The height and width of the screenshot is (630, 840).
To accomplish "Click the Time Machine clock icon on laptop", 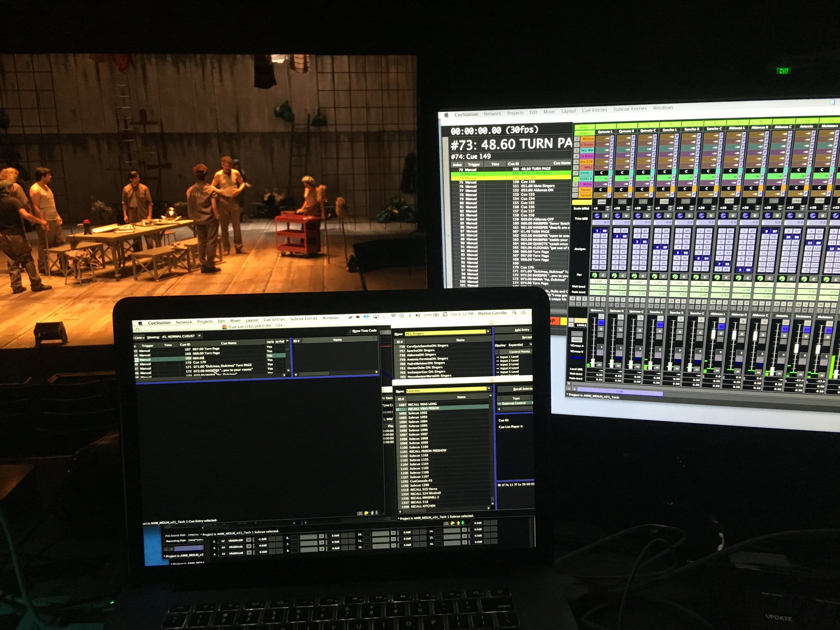I will click(402, 316).
